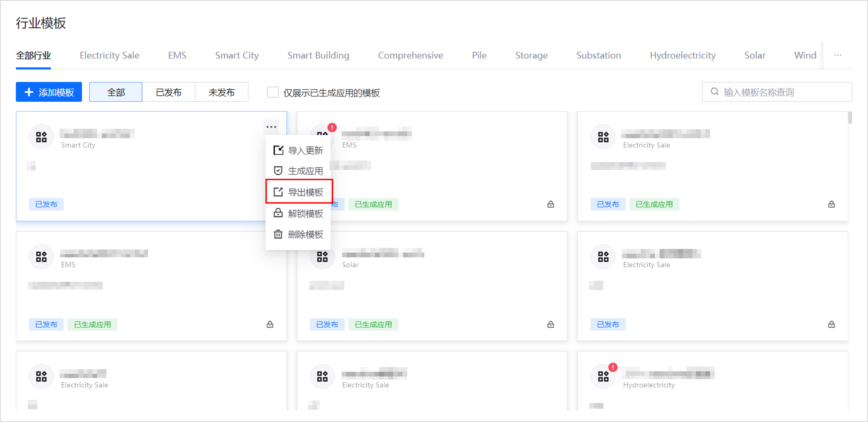The width and height of the screenshot is (868, 422).
Task: Open the EMS industry tab
Action: click(177, 56)
